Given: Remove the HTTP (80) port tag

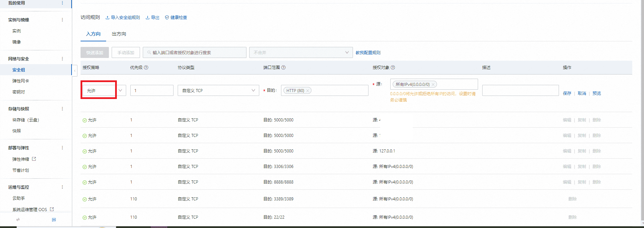Looking at the screenshot, I should coord(308,91).
